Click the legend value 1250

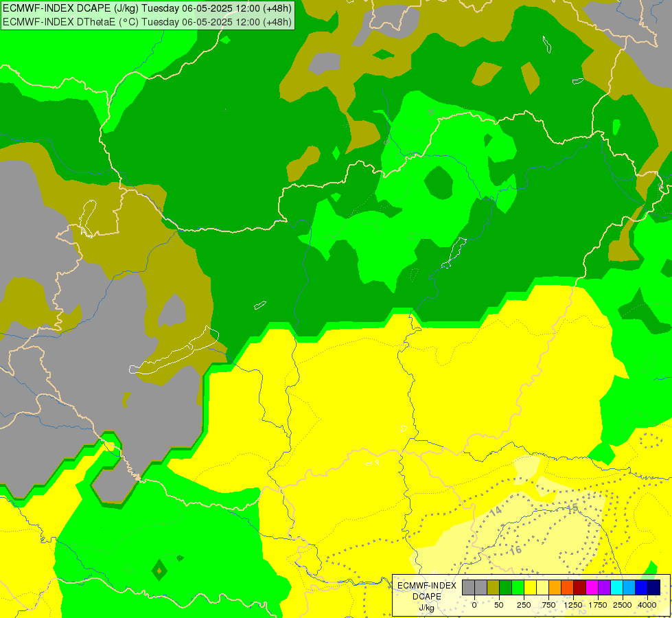coord(573,605)
